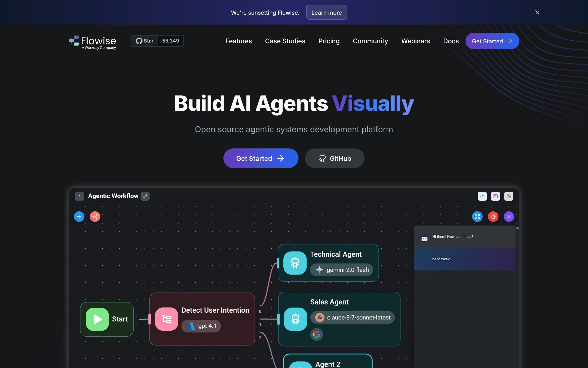Click the Build AI Agents Visually heading
588x368 pixels.
[294, 104]
